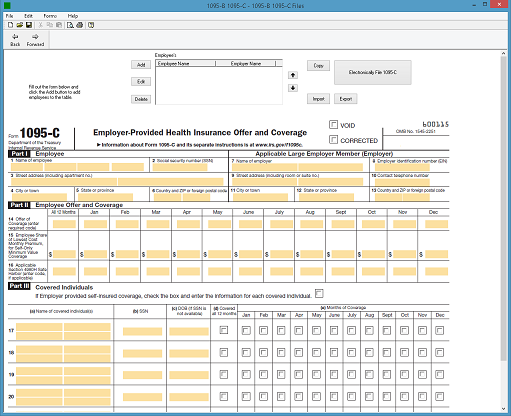Click Offer of Coverage All 12 Months field

pyautogui.click(x=64, y=224)
